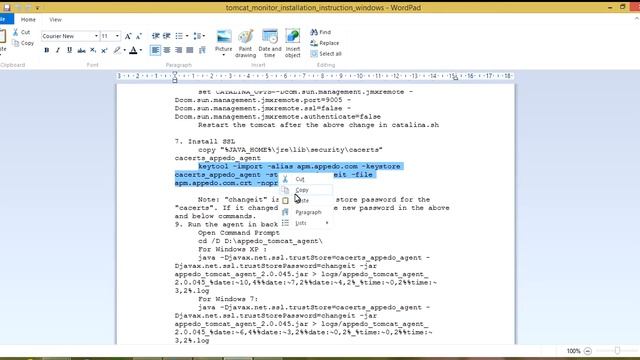Align text right
The image size is (640, 360).
pyautogui.click(x=178, y=50)
